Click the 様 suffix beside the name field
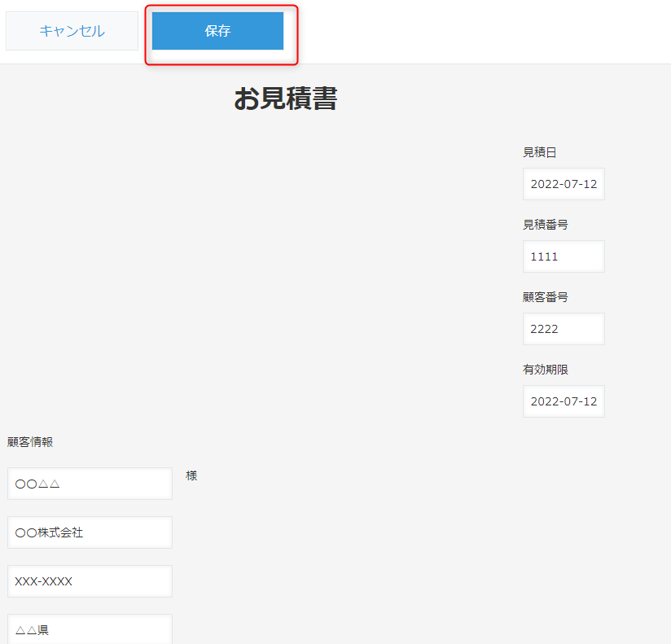671x644 pixels. (191, 475)
